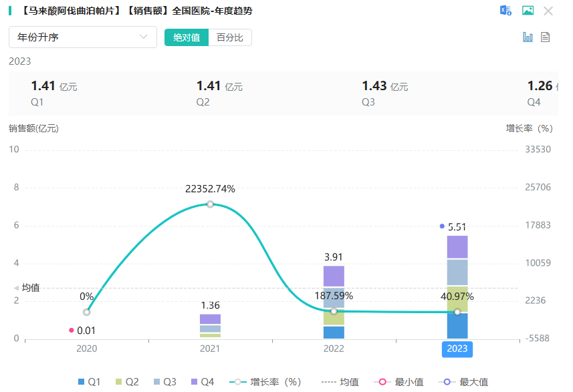Close the yearly trend panel
This screenshot has width=573, height=392.
tap(548, 11)
